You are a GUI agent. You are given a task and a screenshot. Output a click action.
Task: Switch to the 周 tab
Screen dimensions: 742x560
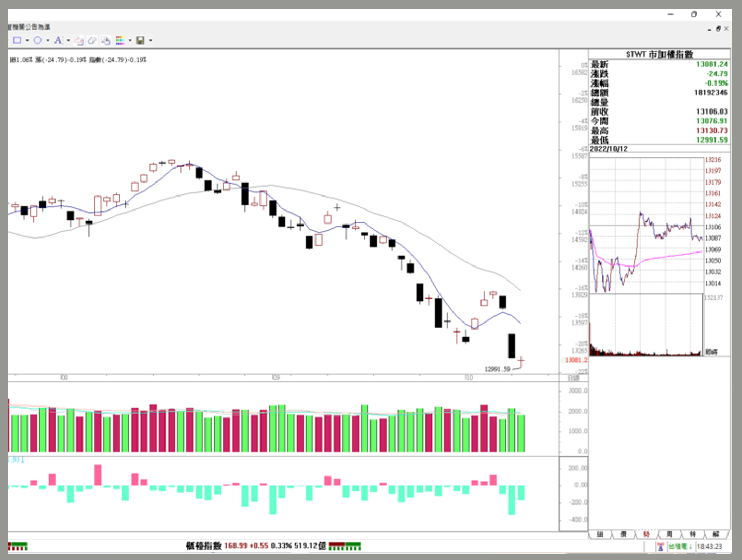click(x=669, y=534)
